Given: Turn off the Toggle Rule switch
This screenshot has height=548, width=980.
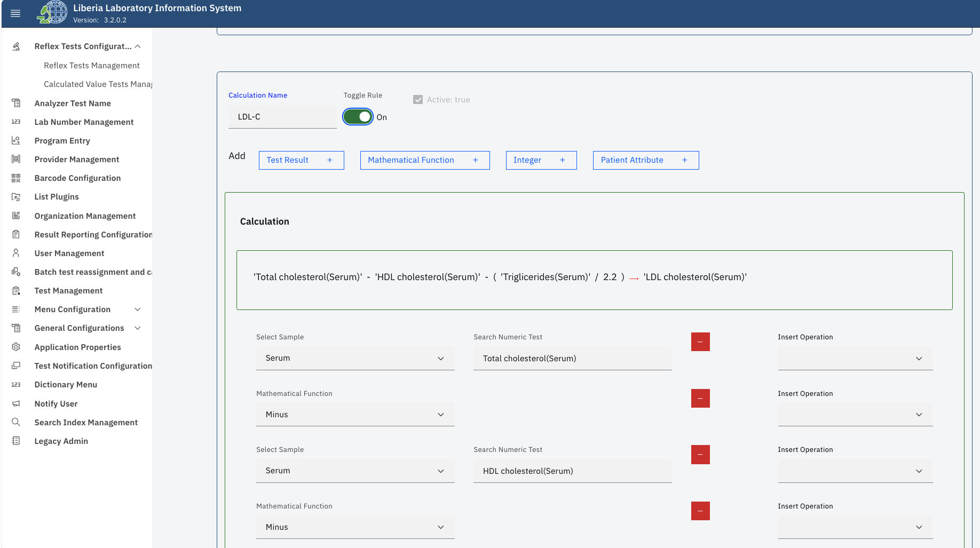Looking at the screenshot, I should [x=358, y=117].
